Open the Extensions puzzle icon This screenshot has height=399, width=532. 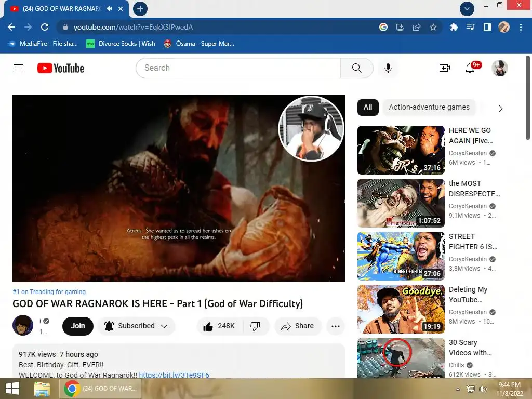point(454,27)
